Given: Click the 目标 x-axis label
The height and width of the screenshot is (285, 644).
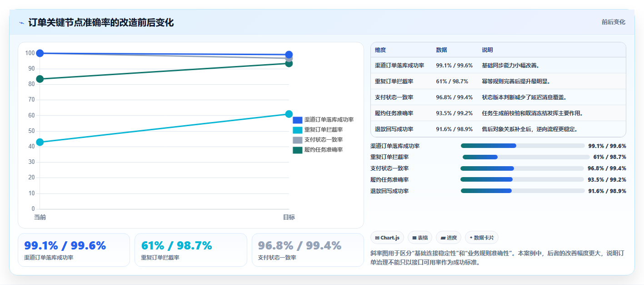Looking at the screenshot, I should coord(289,218).
